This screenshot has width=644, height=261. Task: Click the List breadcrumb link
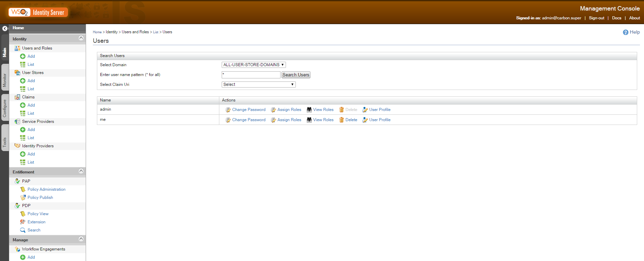pyautogui.click(x=156, y=32)
